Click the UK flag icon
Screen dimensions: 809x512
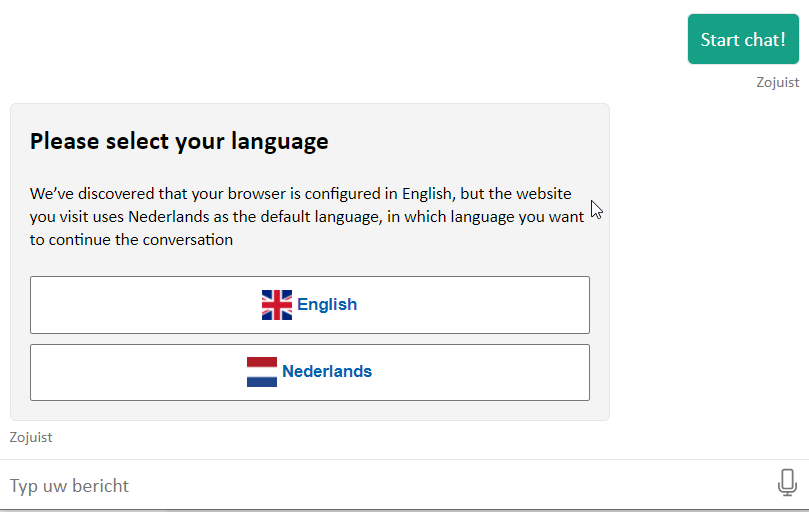(277, 305)
